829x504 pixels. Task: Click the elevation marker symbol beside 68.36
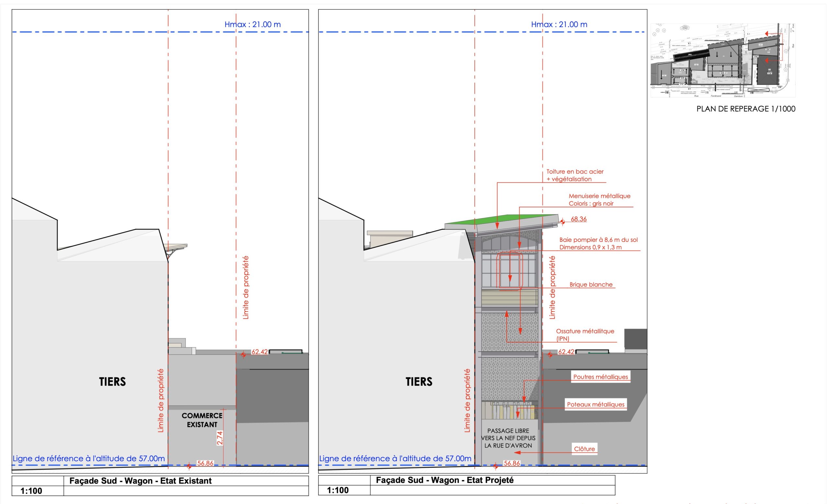click(x=562, y=221)
